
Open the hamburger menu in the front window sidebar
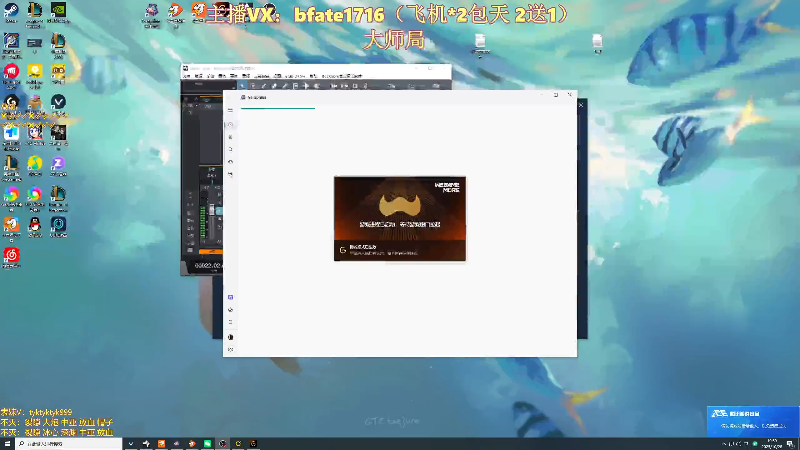tap(230, 110)
